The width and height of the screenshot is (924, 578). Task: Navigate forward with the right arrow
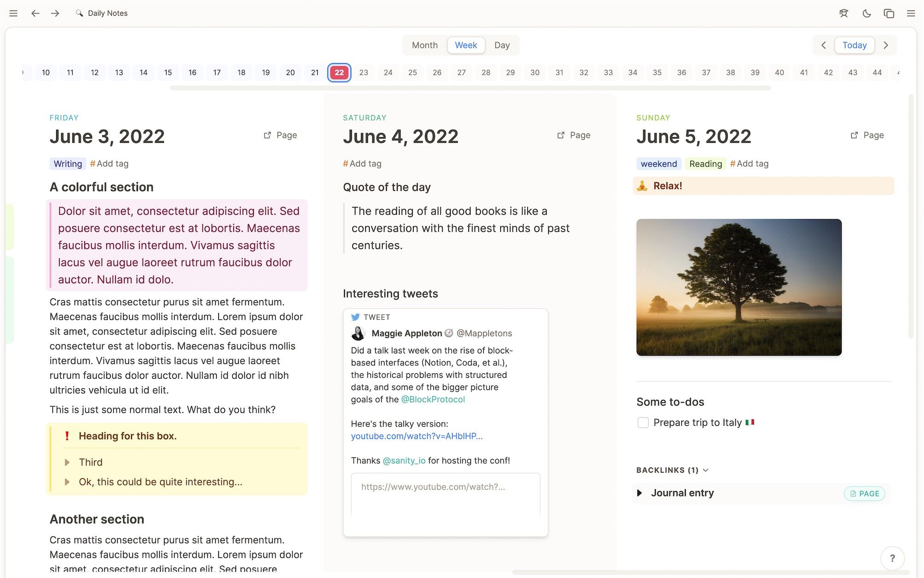coord(55,13)
